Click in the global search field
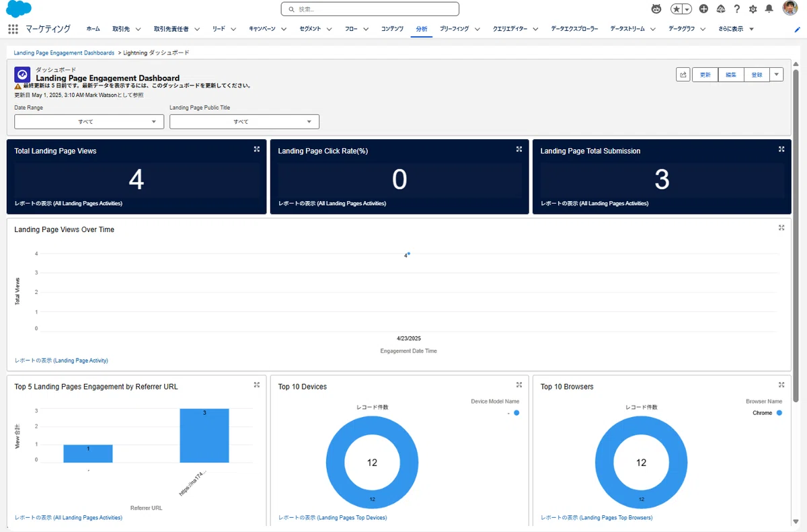The image size is (807, 532). (370, 9)
